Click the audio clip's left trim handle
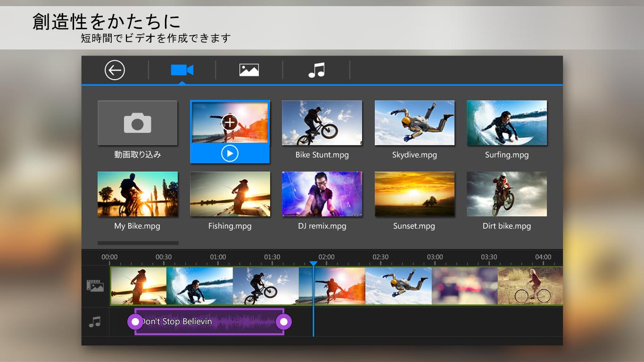644x362 pixels. click(x=135, y=322)
